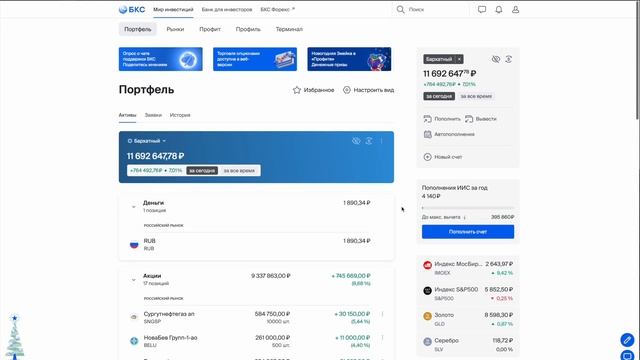Click the Серебро 118,72 ₽ value
This screenshot has width=640, height=360.
point(502,340)
